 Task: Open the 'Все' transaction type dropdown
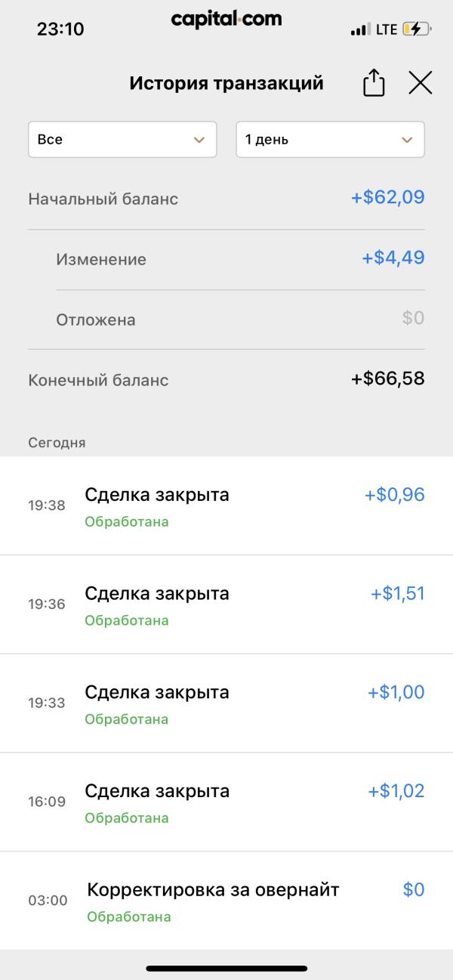[x=122, y=140]
